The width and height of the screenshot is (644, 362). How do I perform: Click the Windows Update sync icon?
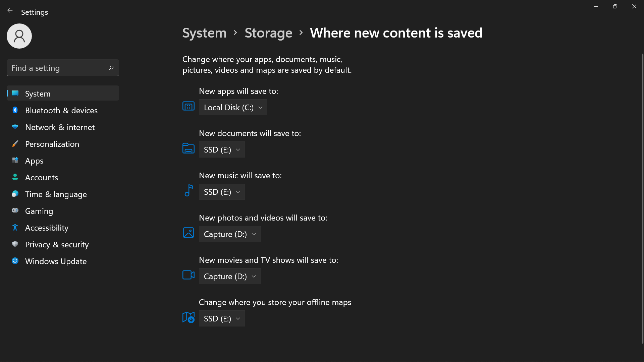click(x=15, y=261)
